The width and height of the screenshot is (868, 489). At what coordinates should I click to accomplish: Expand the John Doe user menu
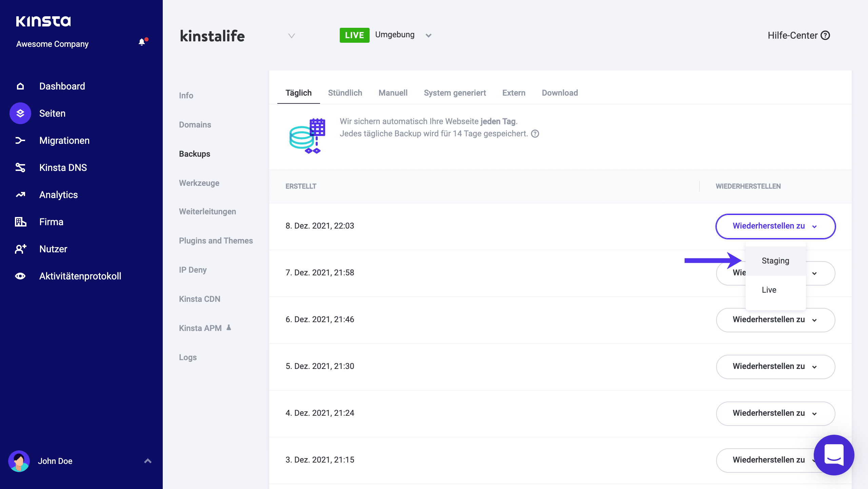pos(147,461)
